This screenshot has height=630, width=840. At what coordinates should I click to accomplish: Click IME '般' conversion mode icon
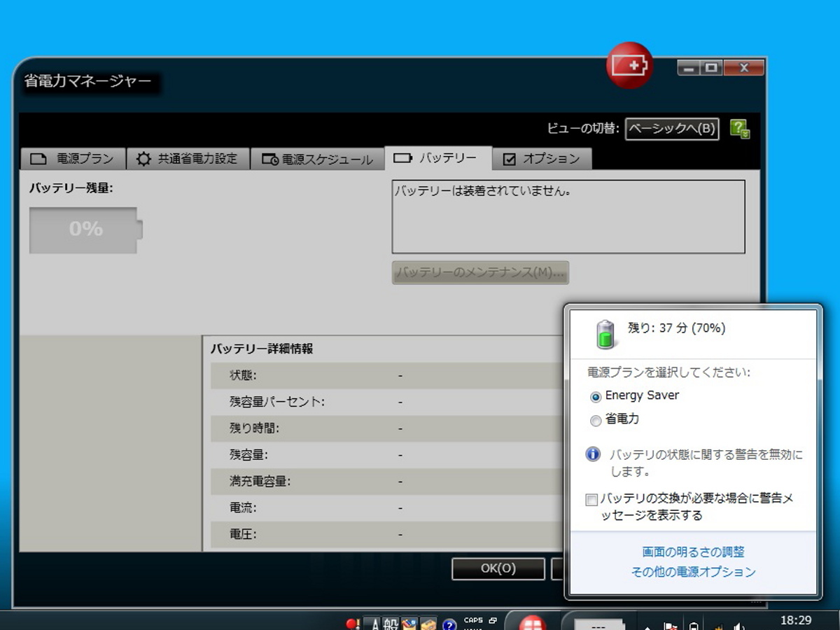pyautogui.click(x=391, y=623)
